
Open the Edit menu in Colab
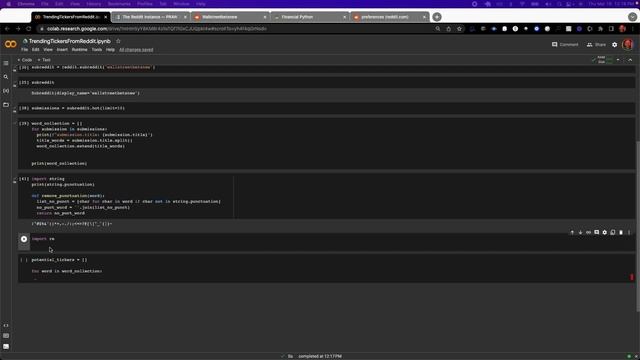(36, 50)
